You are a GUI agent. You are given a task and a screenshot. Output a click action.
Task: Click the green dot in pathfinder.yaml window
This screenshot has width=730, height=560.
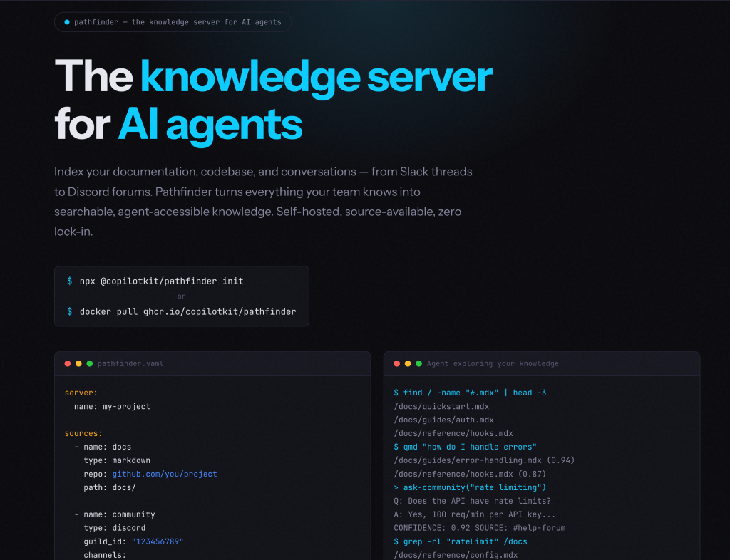tap(90, 364)
